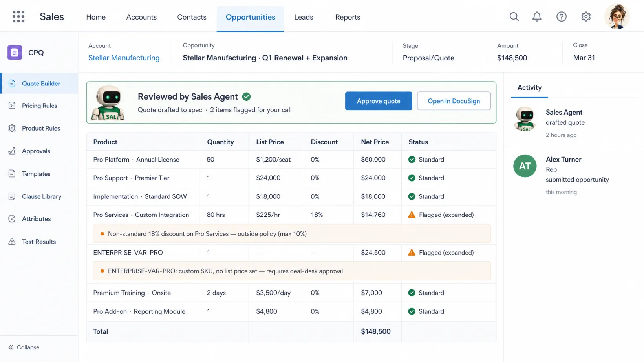644x362 pixels.
Task: Click the Approve quote button
Action: [379, 101]
